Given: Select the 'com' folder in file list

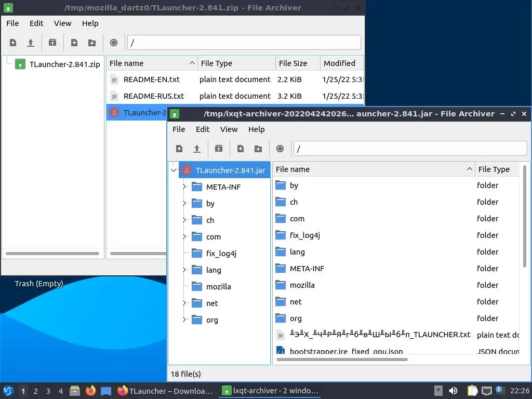Looking at the screenshot, I should click(396, 219).
